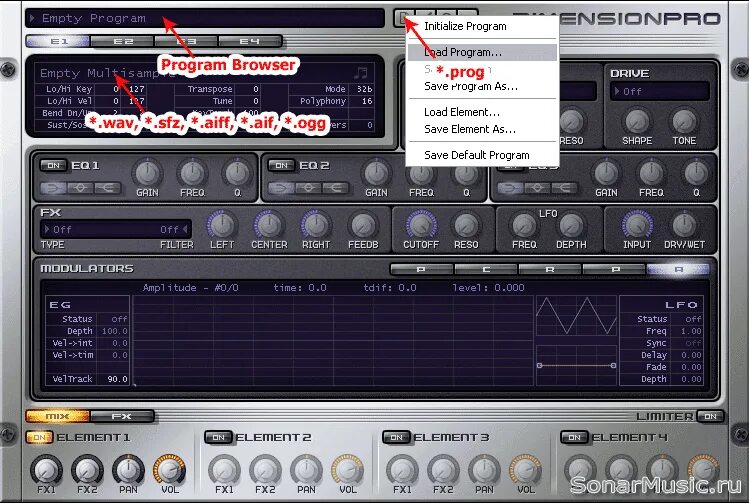Select EQ2 peak filter shape icon
The width and height of the screenshot is (749, 503).
coord(309,188)
